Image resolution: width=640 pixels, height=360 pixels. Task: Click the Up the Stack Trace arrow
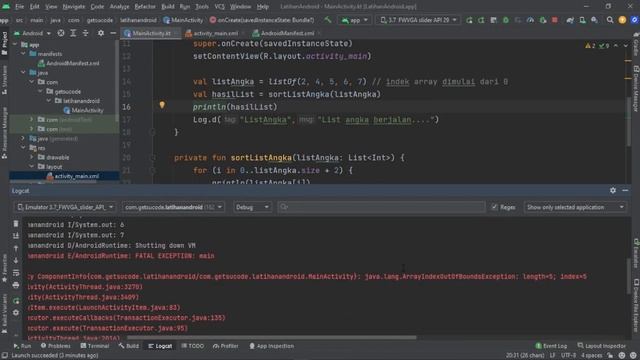16,248
